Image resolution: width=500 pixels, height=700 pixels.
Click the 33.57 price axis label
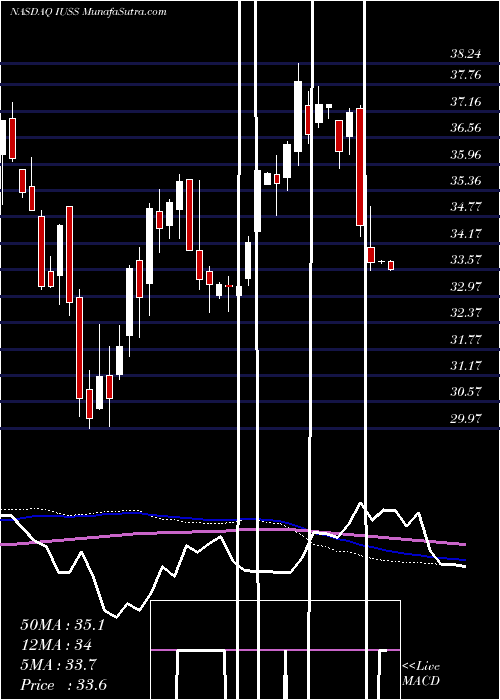[x=466, y=260]
